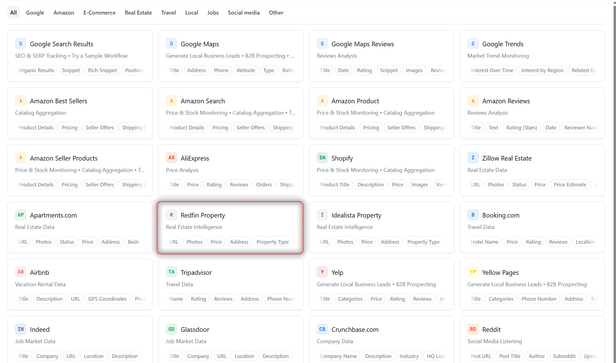Open the Glassdoor title
The image size is (616, 363).
click(195, 330)
